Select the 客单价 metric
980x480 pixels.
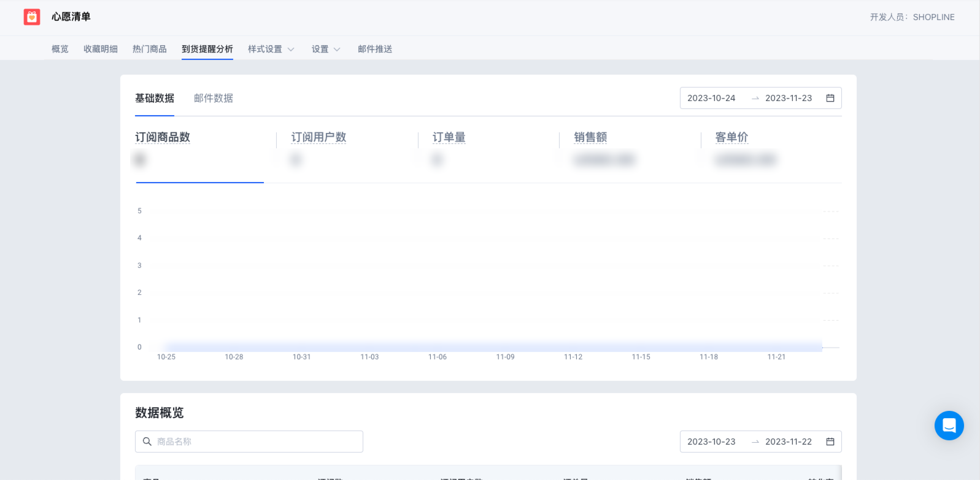(x=732, y=137)
